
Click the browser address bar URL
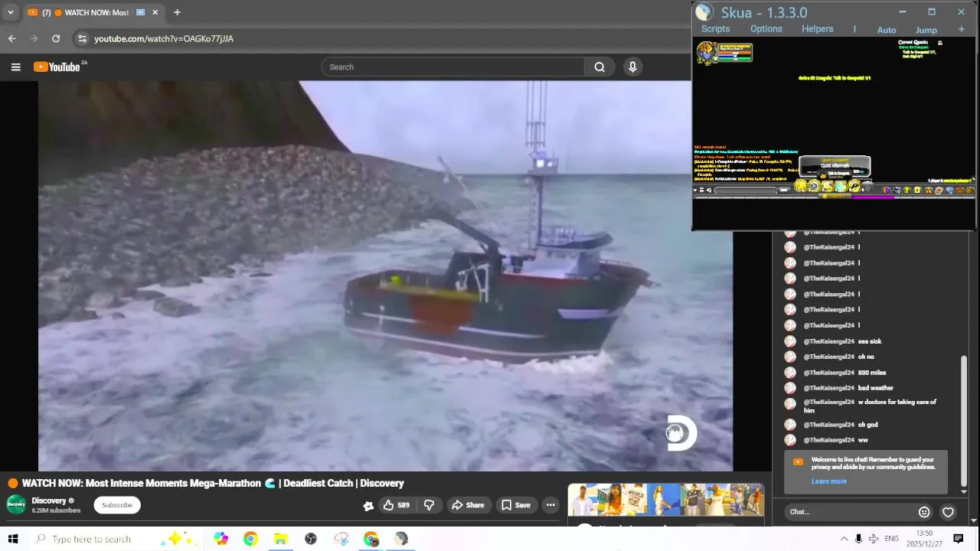pyautogui.click(x=164, y=38)
